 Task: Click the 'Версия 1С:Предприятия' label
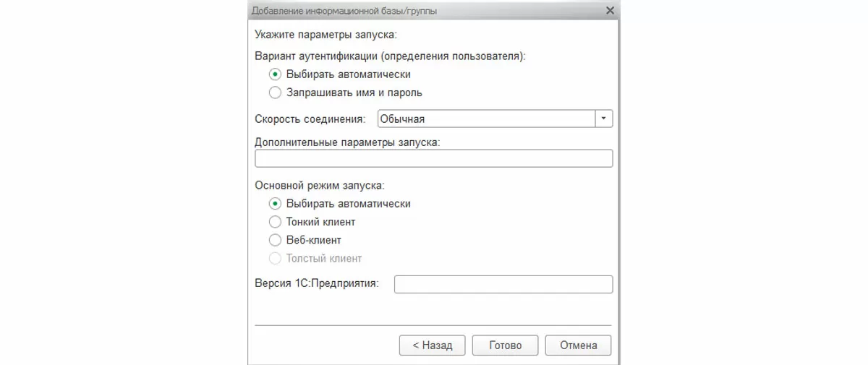[317, 283]
